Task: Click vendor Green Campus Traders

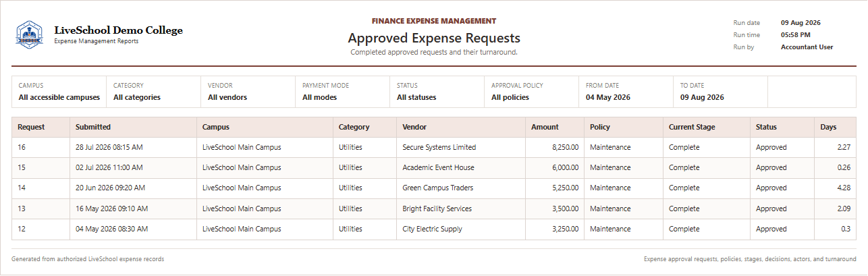Action: pyautogui.click(x=437, y=188)
